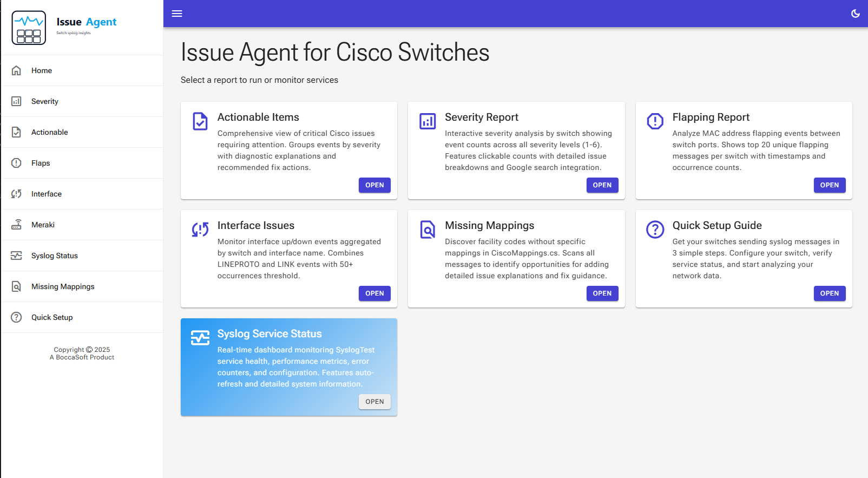The width and height of the screenshot is (868, 478).
Task: Click the Quick Setup question-mark icon in the sidebar
Action: (16, 317)
